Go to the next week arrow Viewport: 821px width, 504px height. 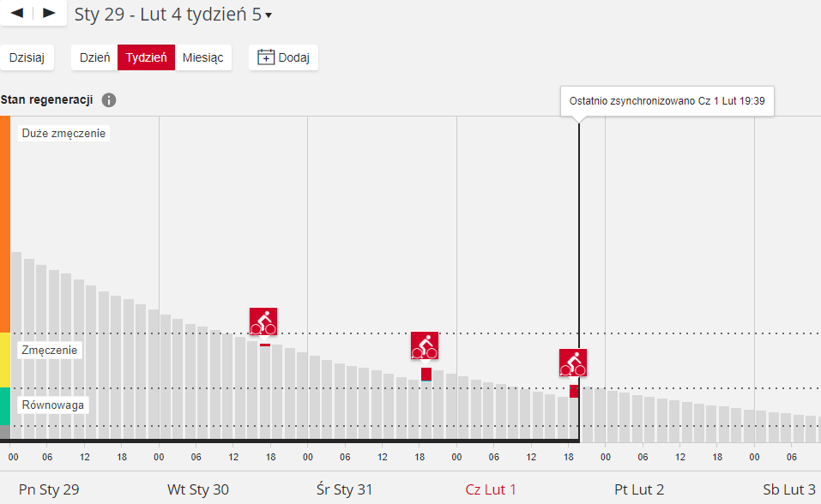point(49,13)
